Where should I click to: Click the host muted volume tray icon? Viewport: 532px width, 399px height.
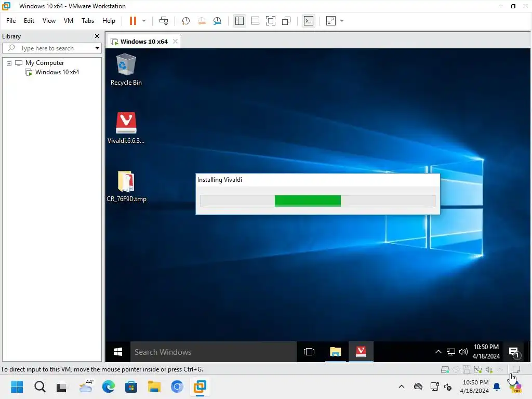448,387
